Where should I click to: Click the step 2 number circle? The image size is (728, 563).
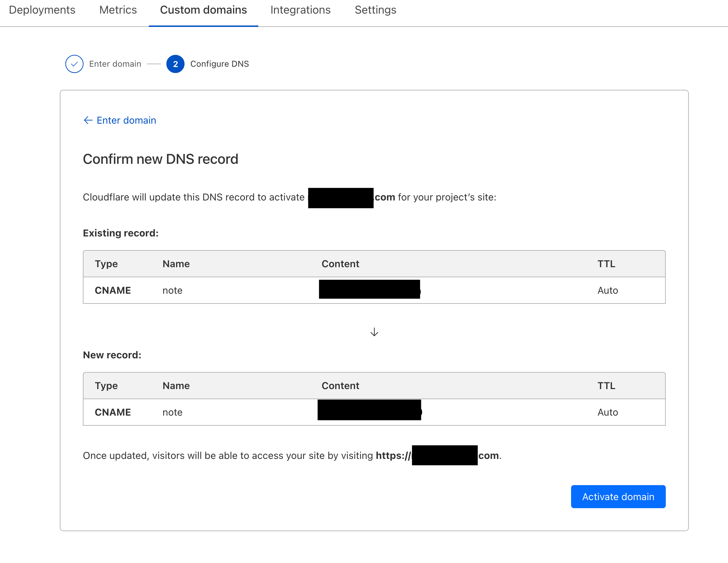pyautogui.click(x=175, y=64)
